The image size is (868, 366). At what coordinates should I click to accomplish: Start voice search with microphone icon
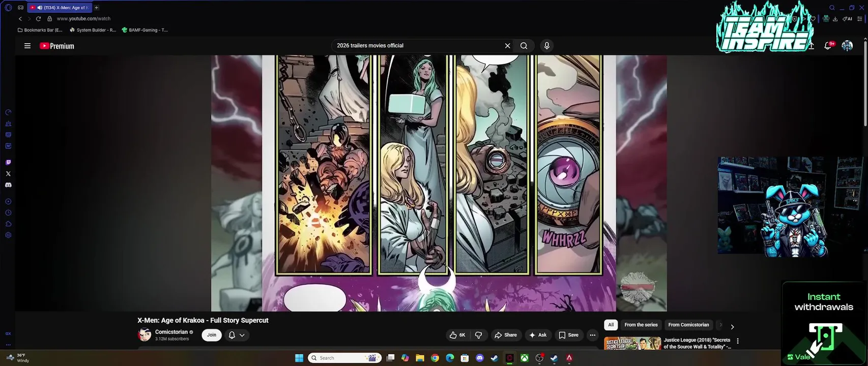547,46
